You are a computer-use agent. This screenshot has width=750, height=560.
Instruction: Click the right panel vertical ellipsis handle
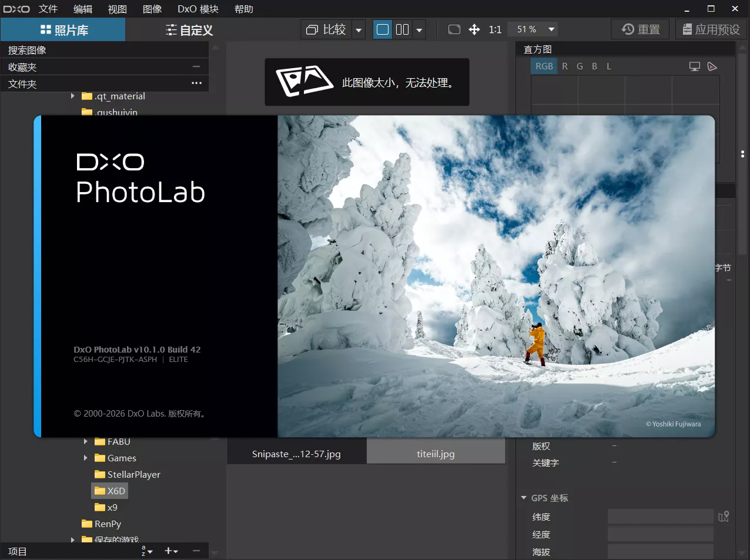[742, 154]
